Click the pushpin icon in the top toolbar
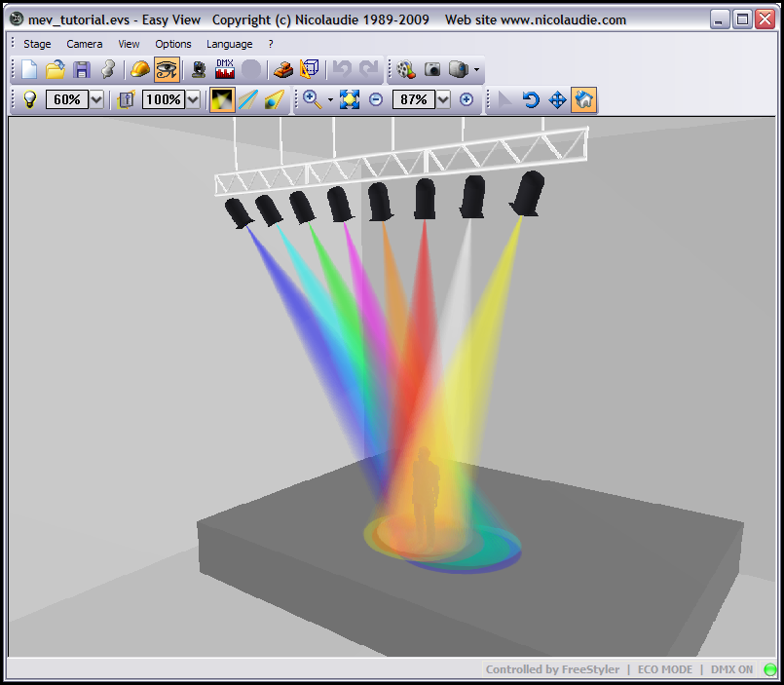The width and height of the screenshot is (784, 685). tap(108, 69)
